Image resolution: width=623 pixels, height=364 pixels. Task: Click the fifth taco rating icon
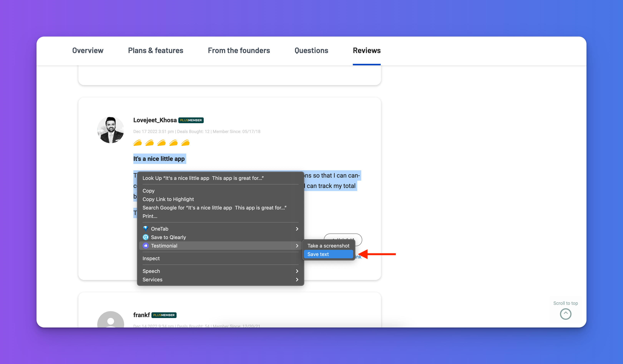[185, 143]
